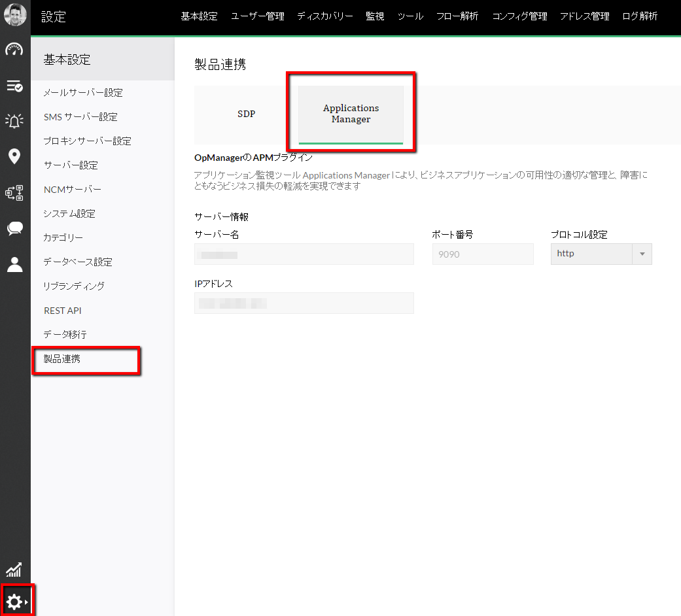Click the IPアドレス input field

(304, 303)
